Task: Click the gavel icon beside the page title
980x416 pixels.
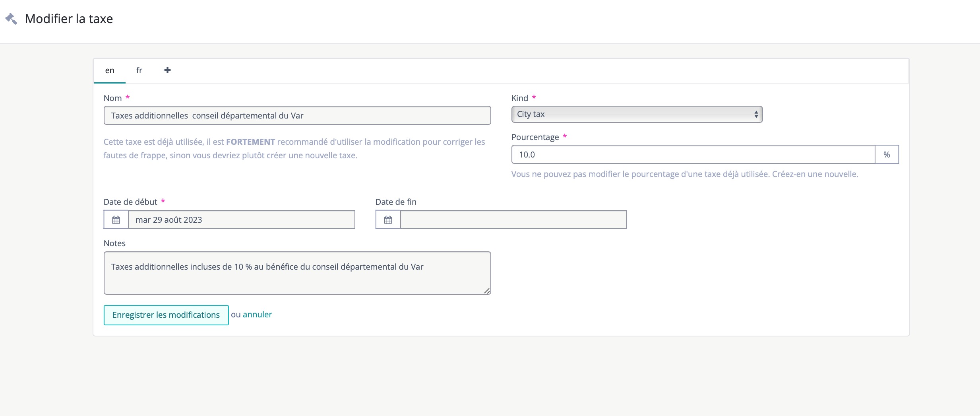Action: [x=11, y=19]
